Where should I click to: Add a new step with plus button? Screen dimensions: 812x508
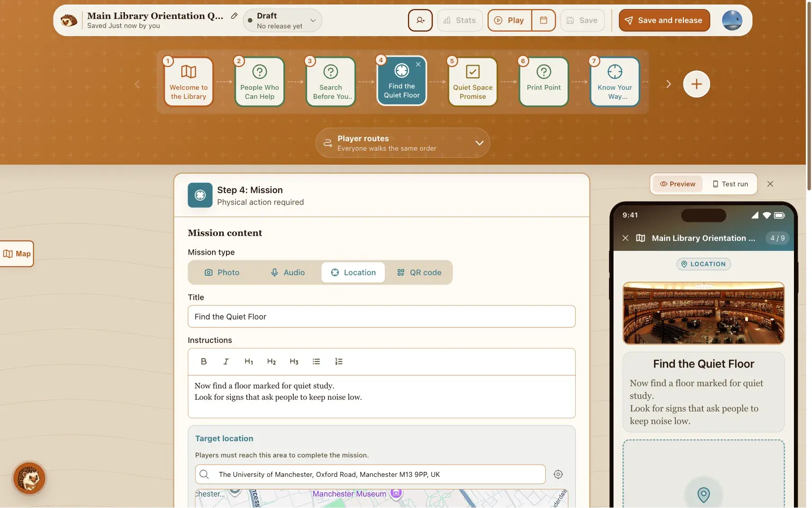point(696,84)
